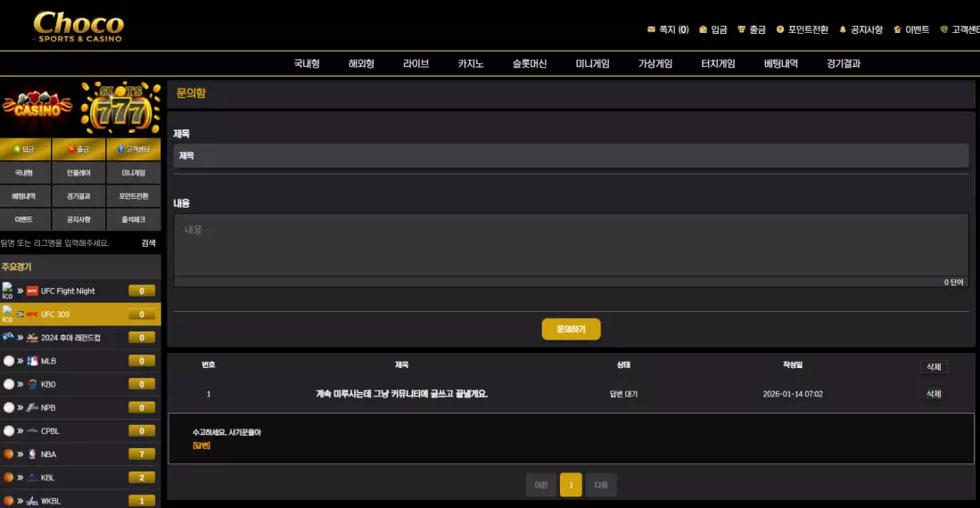Click the yellow 문의하기 submit button
Viewport: 980px width, 508px height.
571,329
